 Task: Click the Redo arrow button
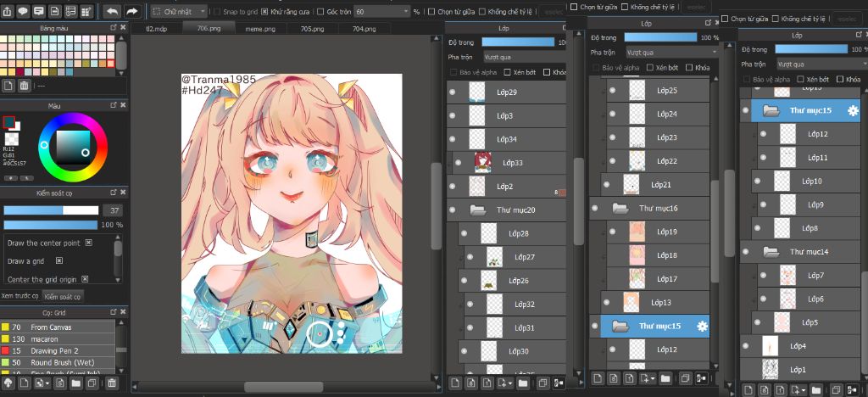[131, 11]
